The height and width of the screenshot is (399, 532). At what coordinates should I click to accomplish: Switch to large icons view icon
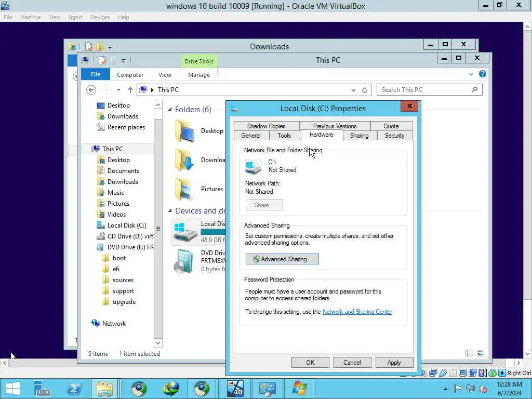coord(481,353)
